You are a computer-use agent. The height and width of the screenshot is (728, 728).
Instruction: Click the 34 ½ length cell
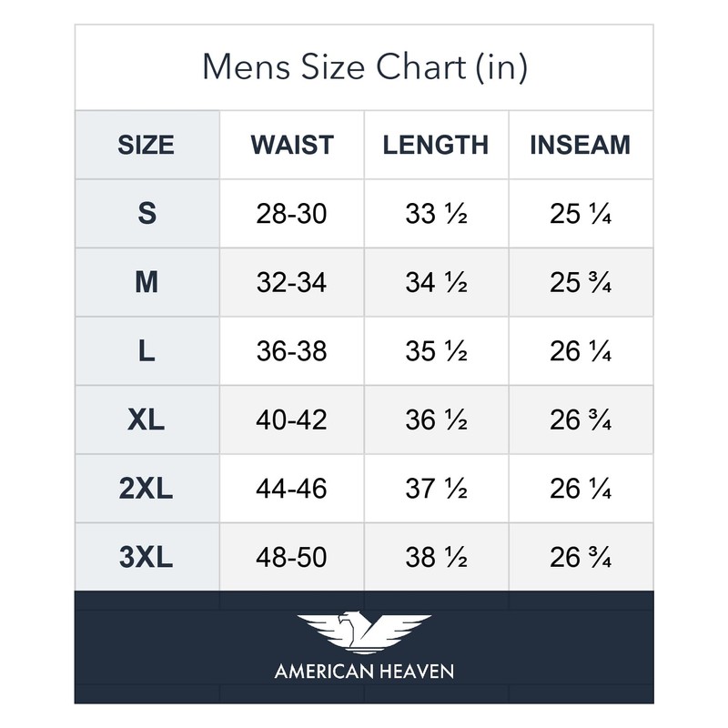coord(436,282)
